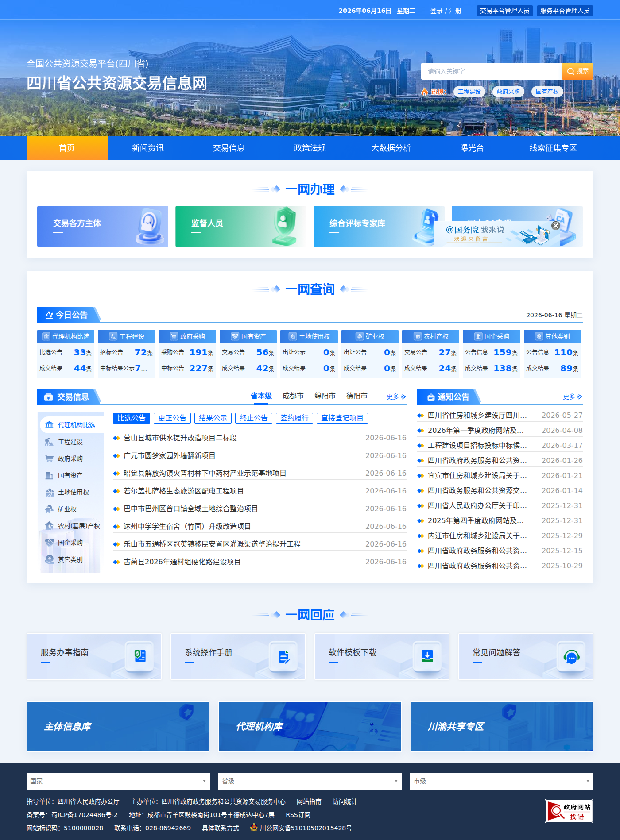Select the 结果公示 filter tag
The height and width of the screenshot is (840, 620).
(213, 418)
